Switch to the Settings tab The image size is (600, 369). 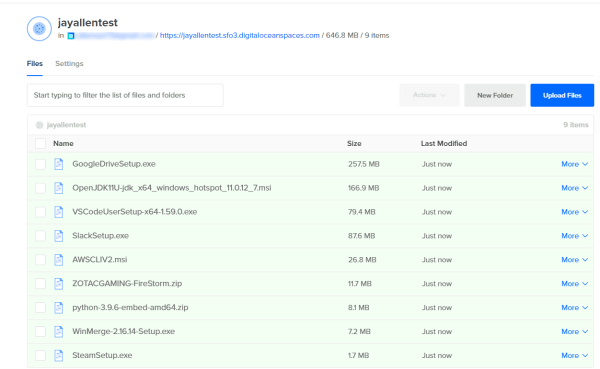69,64
